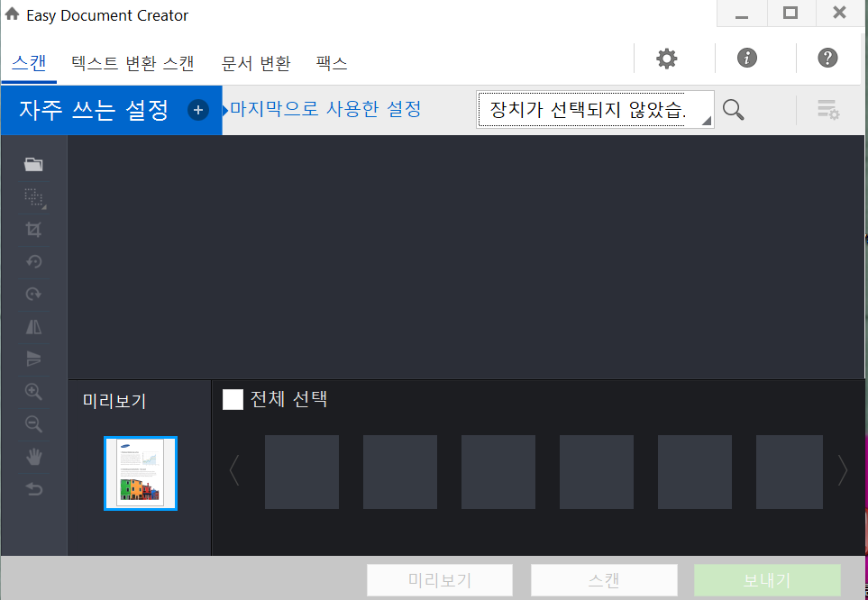The height and width of the screenshot is (600, 868).
Task: Open the settings gear icon
Action: point(666,59)
